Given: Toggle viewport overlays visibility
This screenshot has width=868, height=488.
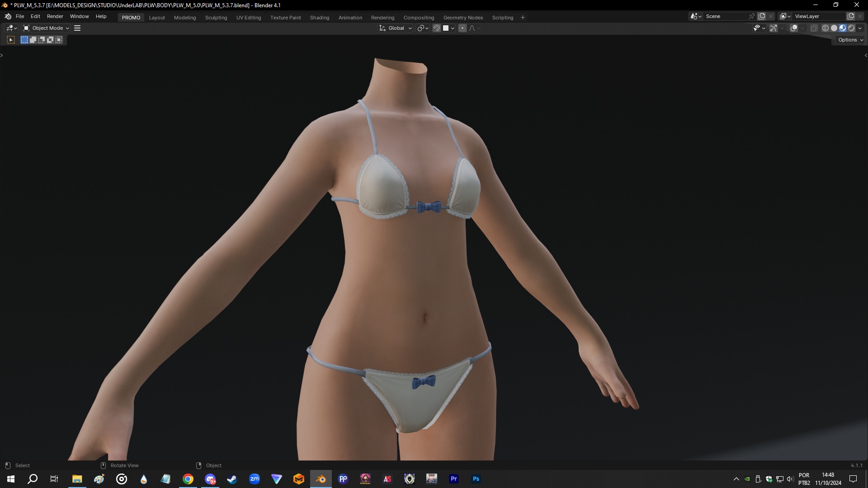Looking at the screenshot, I should point(793,28).
